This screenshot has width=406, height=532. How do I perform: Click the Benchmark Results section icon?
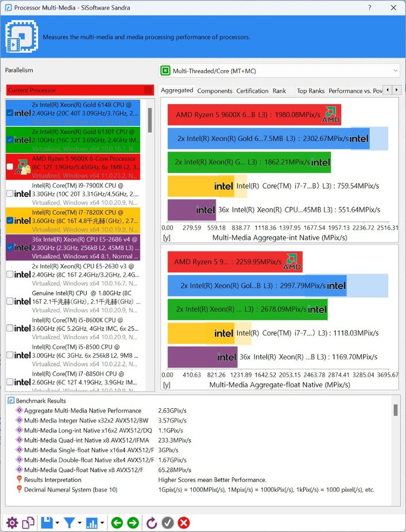[x=11, y=401]
